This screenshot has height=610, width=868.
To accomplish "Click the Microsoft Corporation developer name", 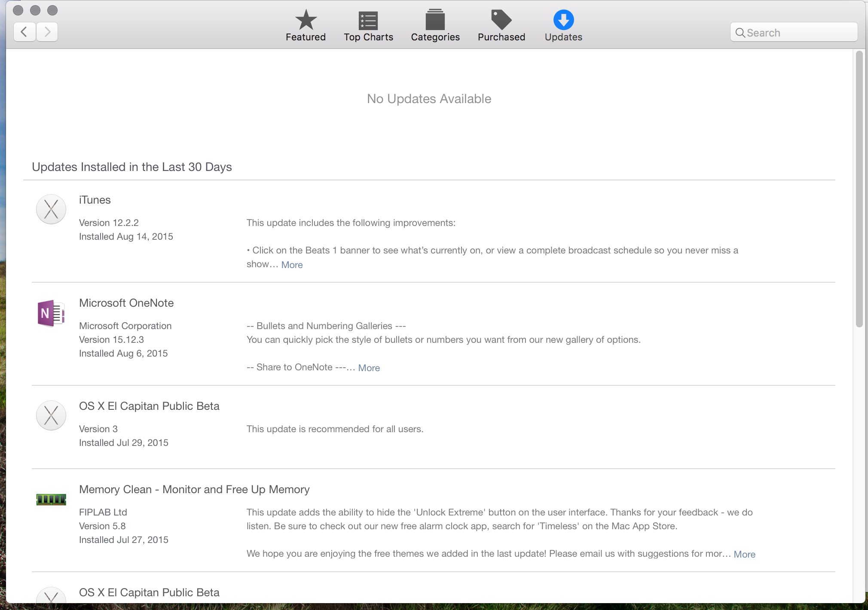I will point(125,326).
